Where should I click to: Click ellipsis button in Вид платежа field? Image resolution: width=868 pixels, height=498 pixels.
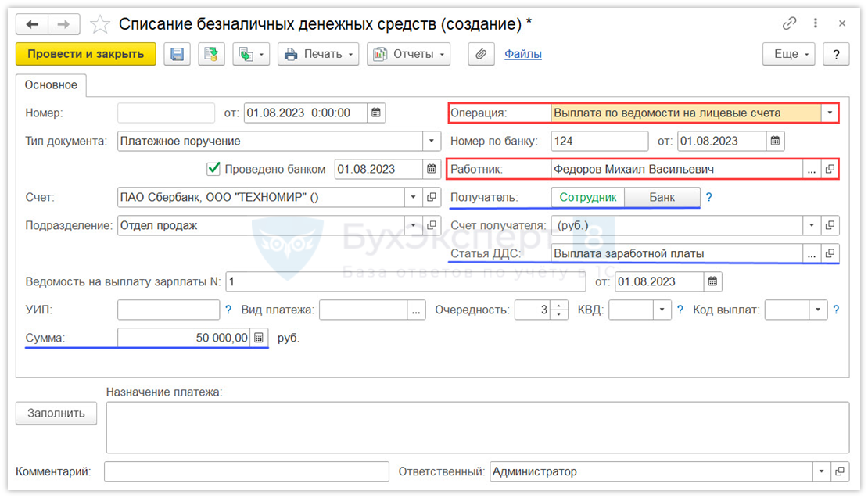[416, 310]
